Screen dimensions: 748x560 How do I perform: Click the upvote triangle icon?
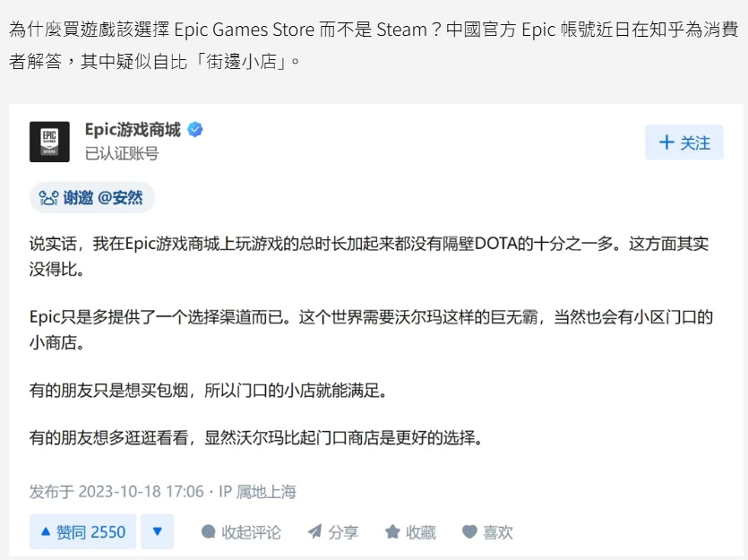point(46,531)
